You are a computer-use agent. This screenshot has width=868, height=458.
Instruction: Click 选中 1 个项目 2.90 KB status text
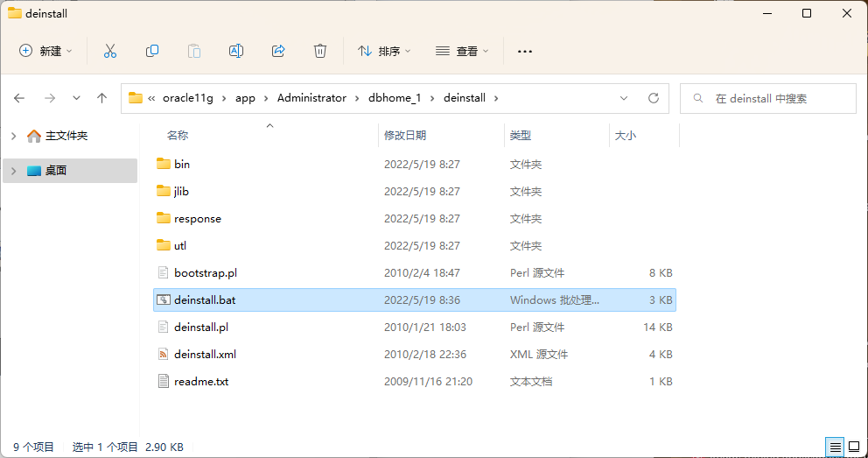pos(128,447)
